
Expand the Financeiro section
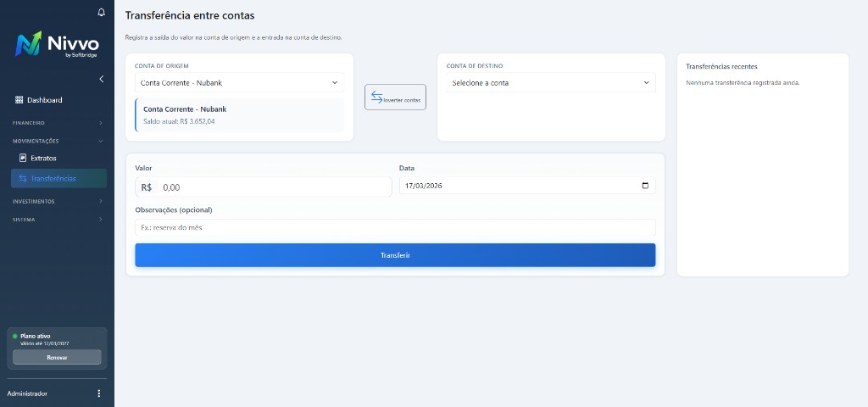[x=58, y=123]
